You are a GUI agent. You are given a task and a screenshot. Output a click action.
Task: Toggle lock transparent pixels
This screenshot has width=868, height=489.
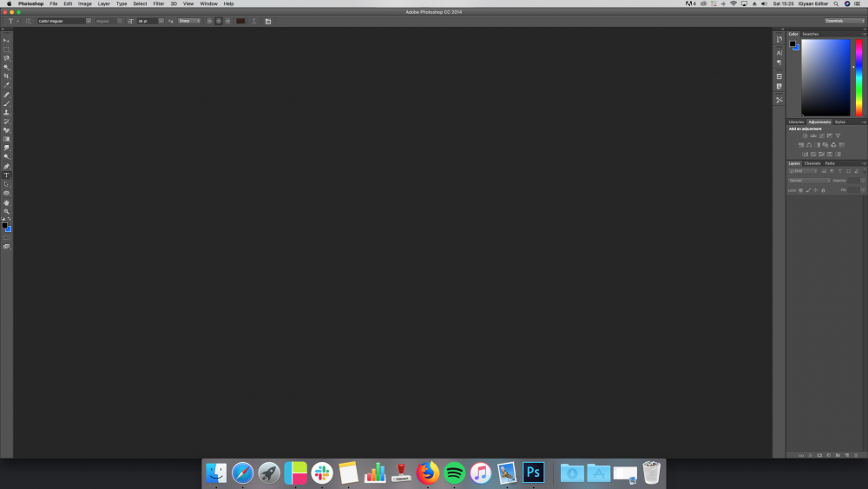pos(800,189)
